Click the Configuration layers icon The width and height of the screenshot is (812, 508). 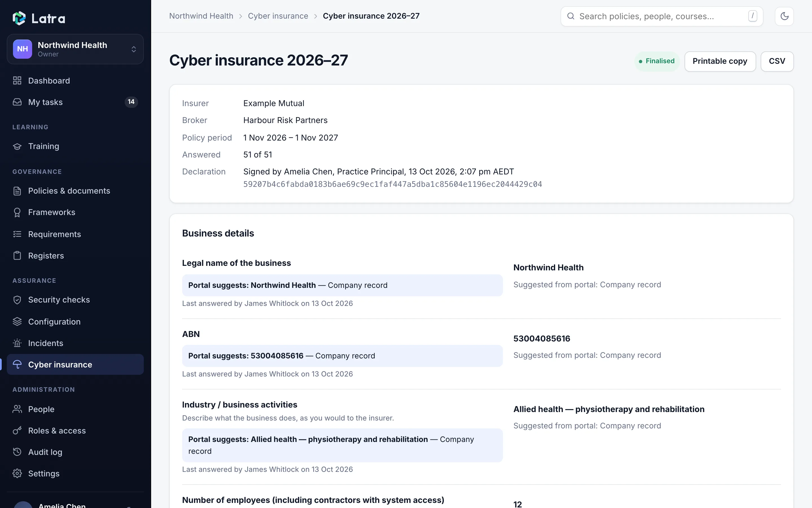pyautogui.click(x=17, y=321)
